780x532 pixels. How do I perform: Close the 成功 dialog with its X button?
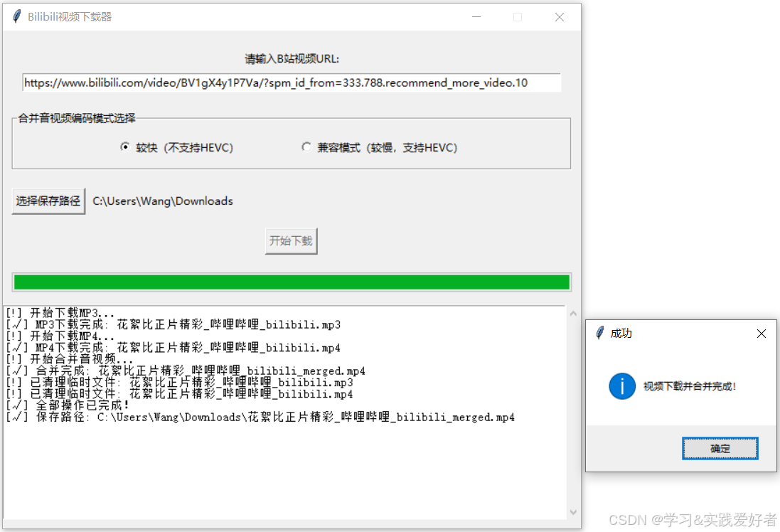(x=761, y=334)
